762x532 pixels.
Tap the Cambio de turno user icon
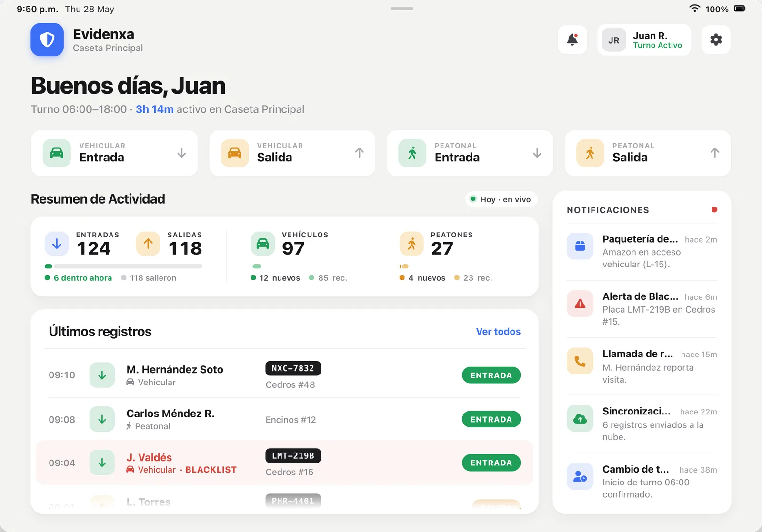pyautogui.click(x=580, y=476)
